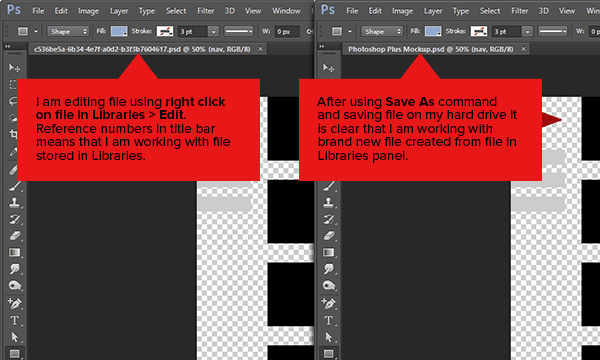Pick the Blur tool in right window
The image size is (600, 360).
coord(328,269)
